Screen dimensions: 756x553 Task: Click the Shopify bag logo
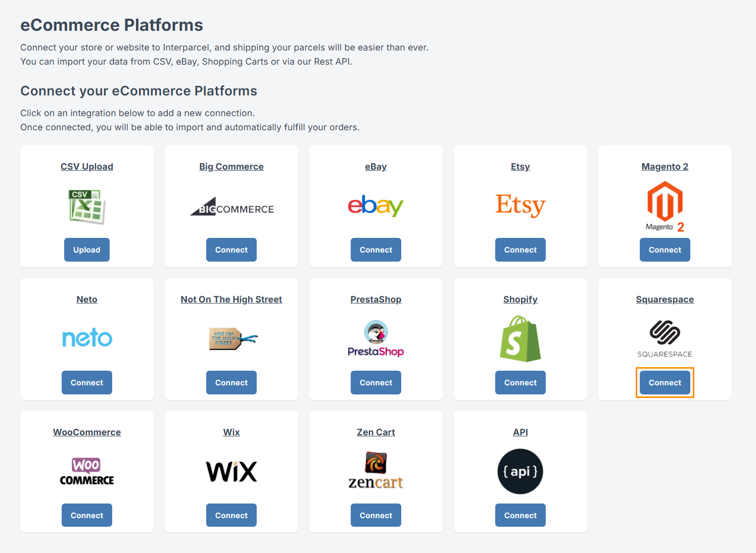tap(520, 339)
